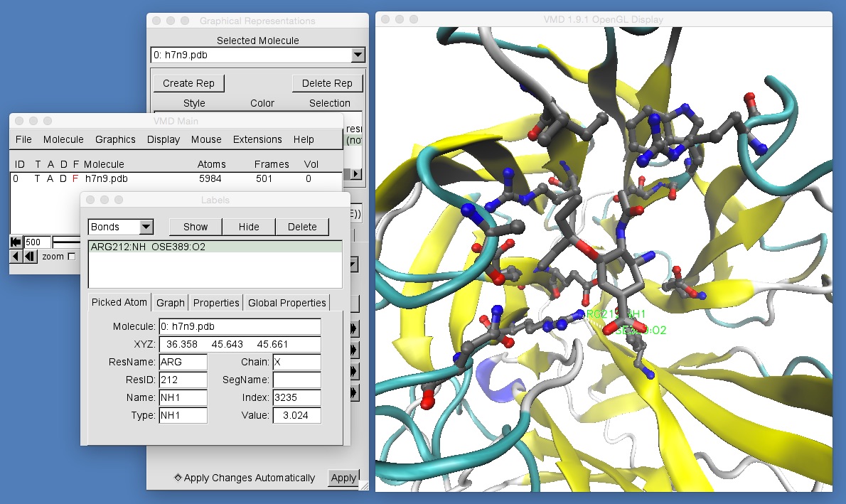
Task: Expand the Bonds label type dropdown
Action: coord(146,227)
